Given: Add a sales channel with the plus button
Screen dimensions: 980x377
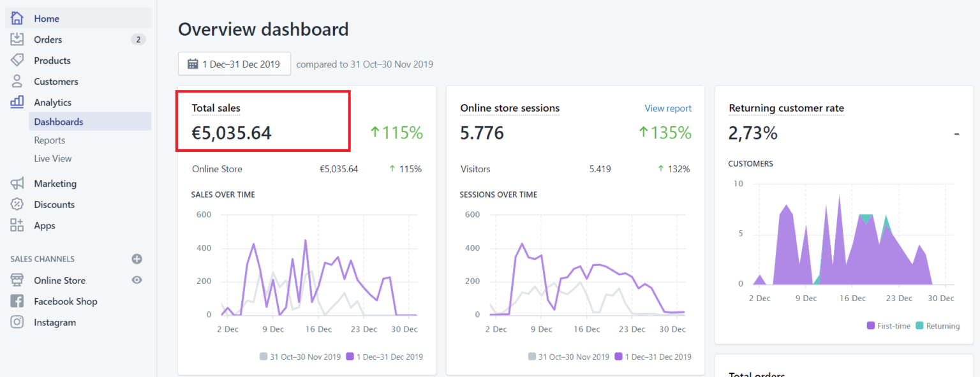Looking at the screenshot, I should [137, 258].
